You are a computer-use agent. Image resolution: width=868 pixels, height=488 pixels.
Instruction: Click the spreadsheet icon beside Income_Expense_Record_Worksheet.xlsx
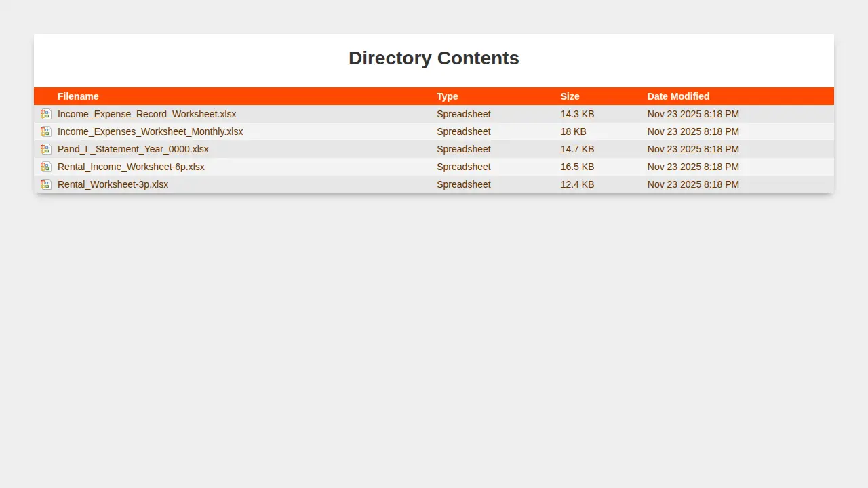pyautogui.click(x=45, y=114)
